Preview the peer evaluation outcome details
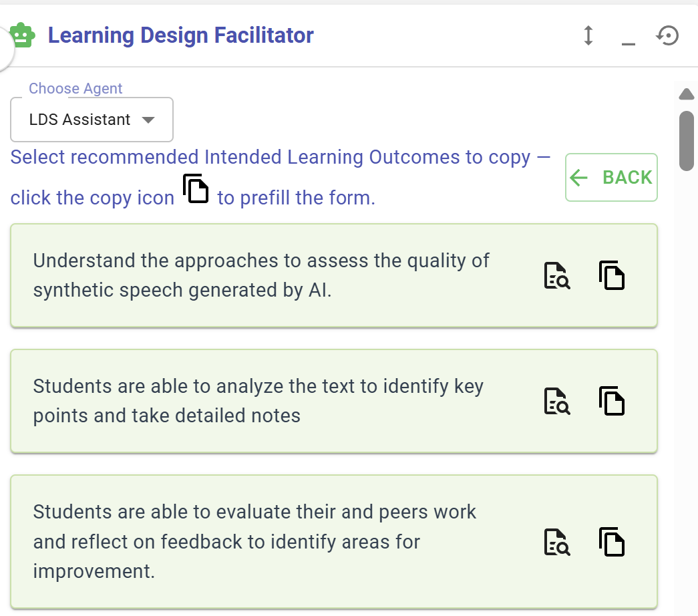The width and height of the screenshot is (698, 616). coord(557,542)
